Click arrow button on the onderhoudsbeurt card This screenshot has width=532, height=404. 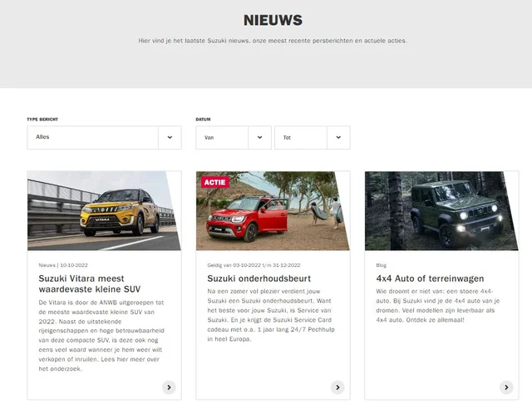coord(337,387)
